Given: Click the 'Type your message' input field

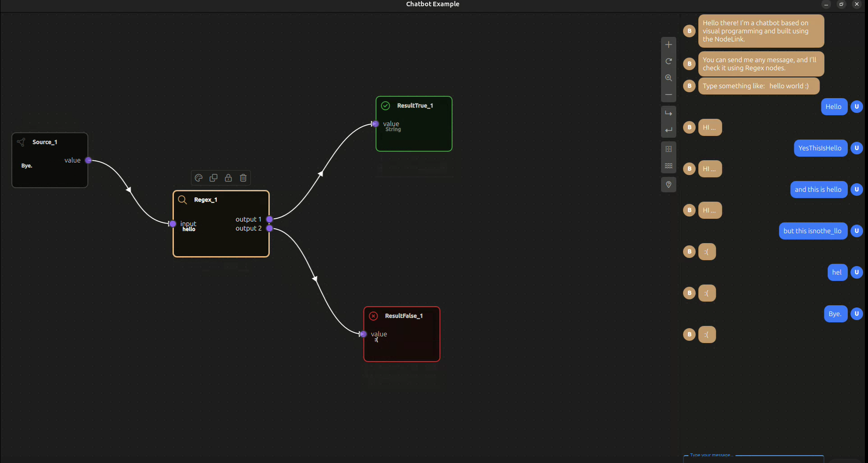Looking at the screenshot, I should tap(753, 459).
